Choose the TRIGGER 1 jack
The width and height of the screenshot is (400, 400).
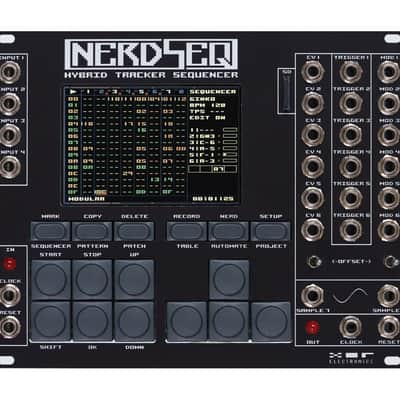(351, 72)
